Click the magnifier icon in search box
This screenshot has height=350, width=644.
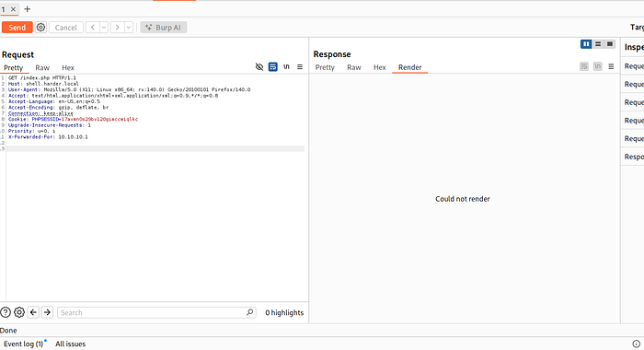[249, 312]
